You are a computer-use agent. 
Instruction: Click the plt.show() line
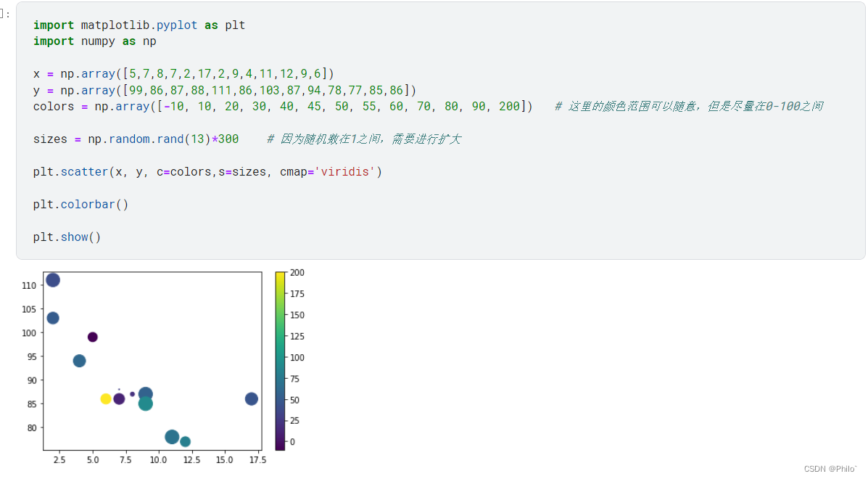pyautogui.click(x=67, y=237)
